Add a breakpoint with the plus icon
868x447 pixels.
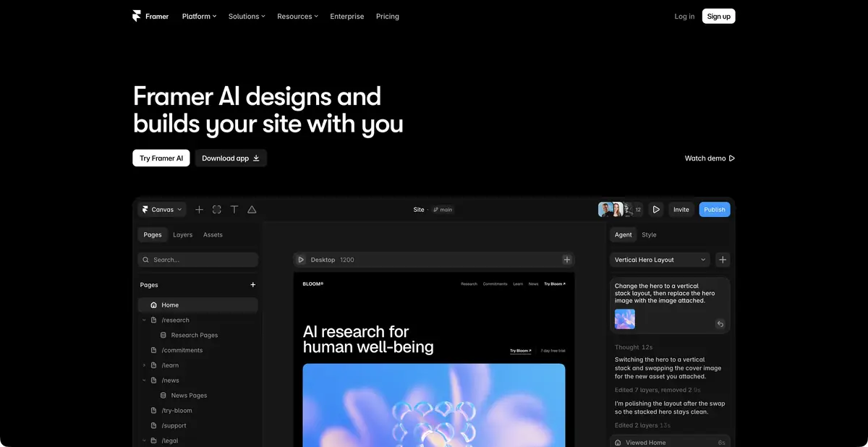coord(567,260)
